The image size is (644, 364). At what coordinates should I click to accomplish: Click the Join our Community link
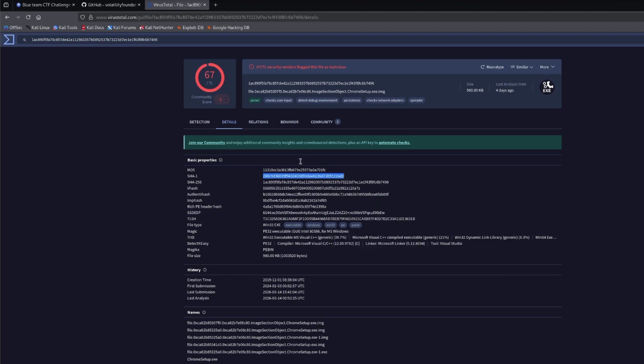(x=207, y=143)
